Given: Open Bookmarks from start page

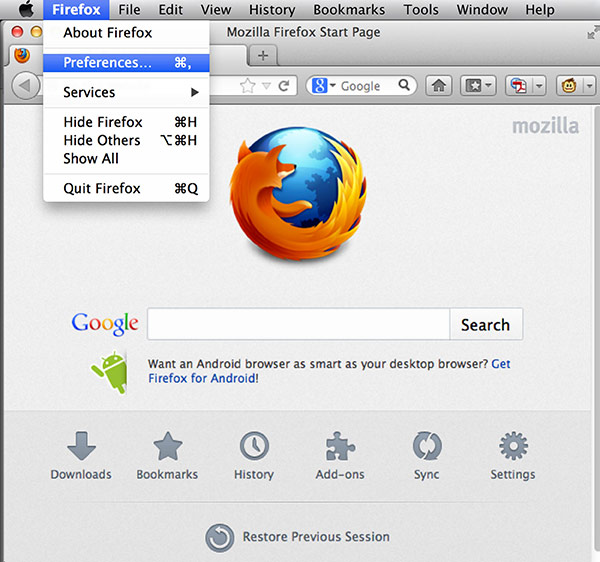Looking at the screenshot, I should [x=167, y=456].
